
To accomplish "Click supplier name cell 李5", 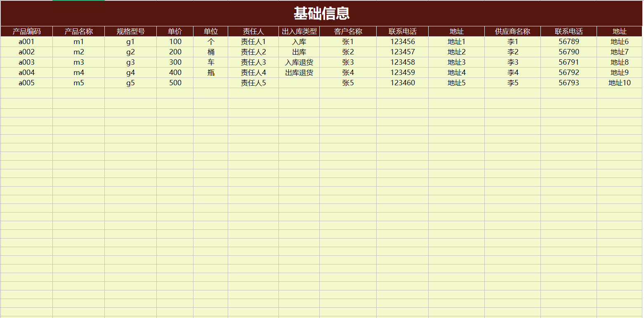I will (x=513, y=83).
